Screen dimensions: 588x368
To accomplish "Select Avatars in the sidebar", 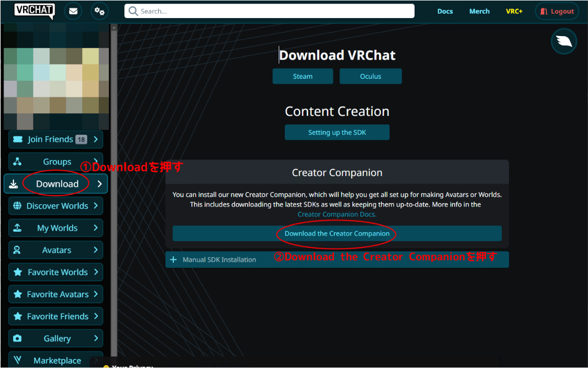I will pyautogui.click(x=56, y=250).
